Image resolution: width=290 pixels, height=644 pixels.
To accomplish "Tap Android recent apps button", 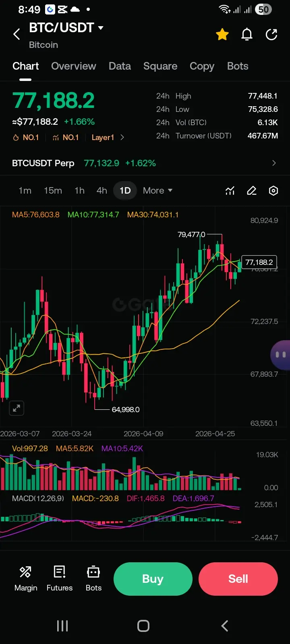I will tap(62, 626).
